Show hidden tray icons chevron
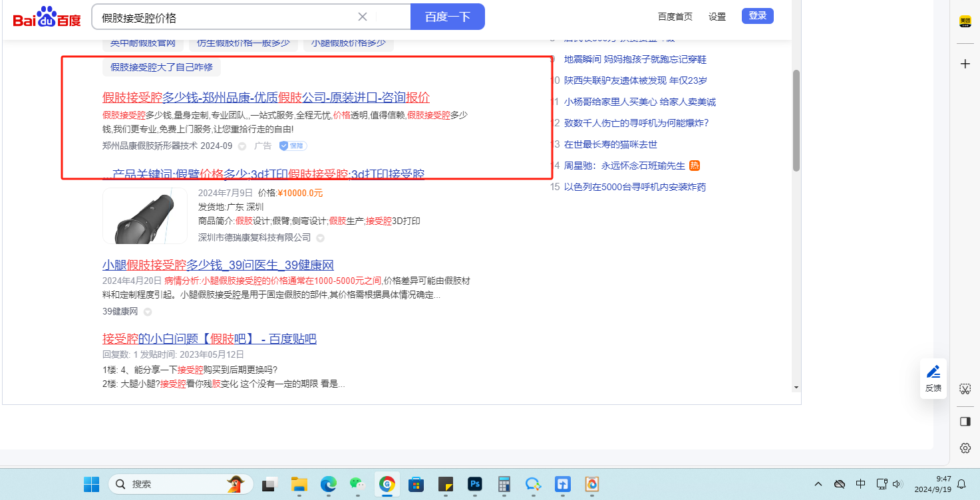The height and width of the screenshot is (500, 980). [x=818, y=484]
